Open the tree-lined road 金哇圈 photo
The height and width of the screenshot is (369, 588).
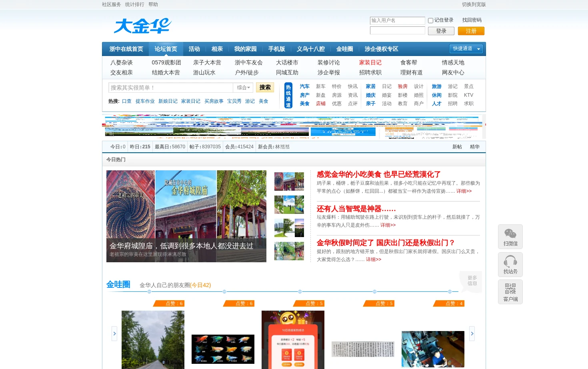click(x=153, y=340)
